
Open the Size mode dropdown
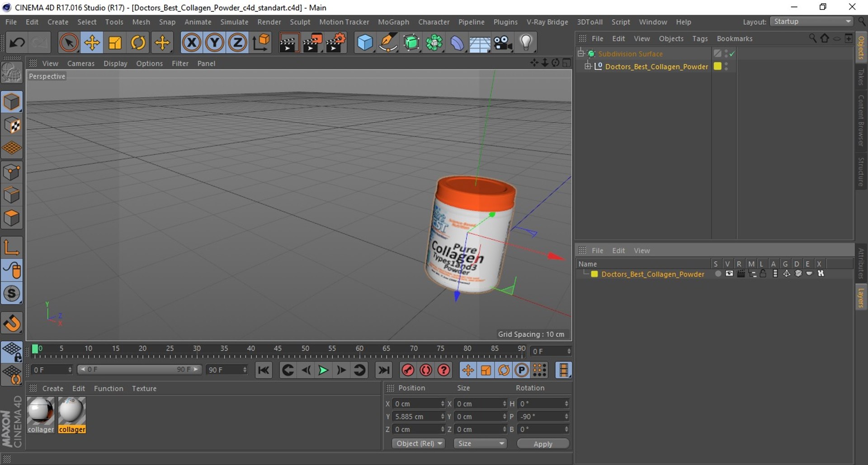[x=480, y=444]
